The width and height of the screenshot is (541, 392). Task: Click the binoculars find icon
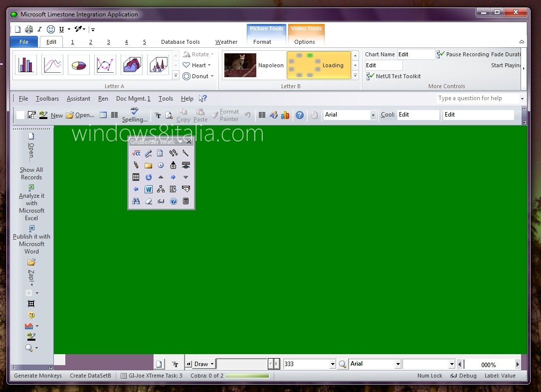(x=136, y=201)
